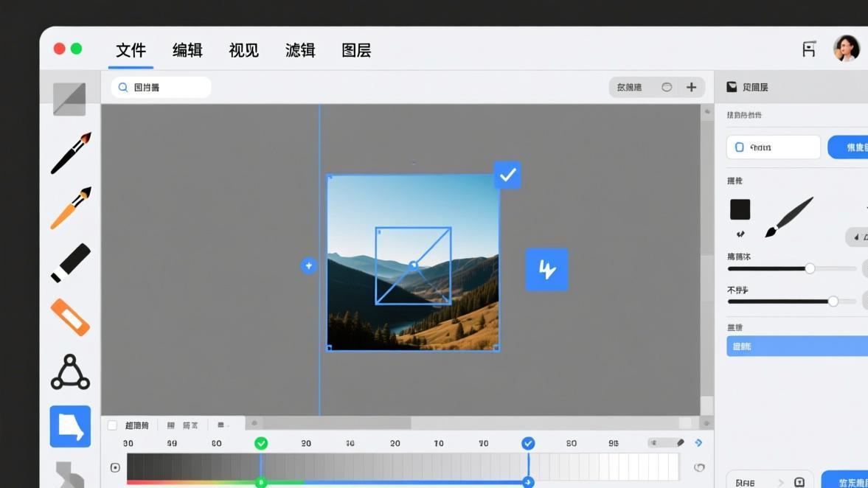Click the layers panel header icon

(x=732, y=87)
